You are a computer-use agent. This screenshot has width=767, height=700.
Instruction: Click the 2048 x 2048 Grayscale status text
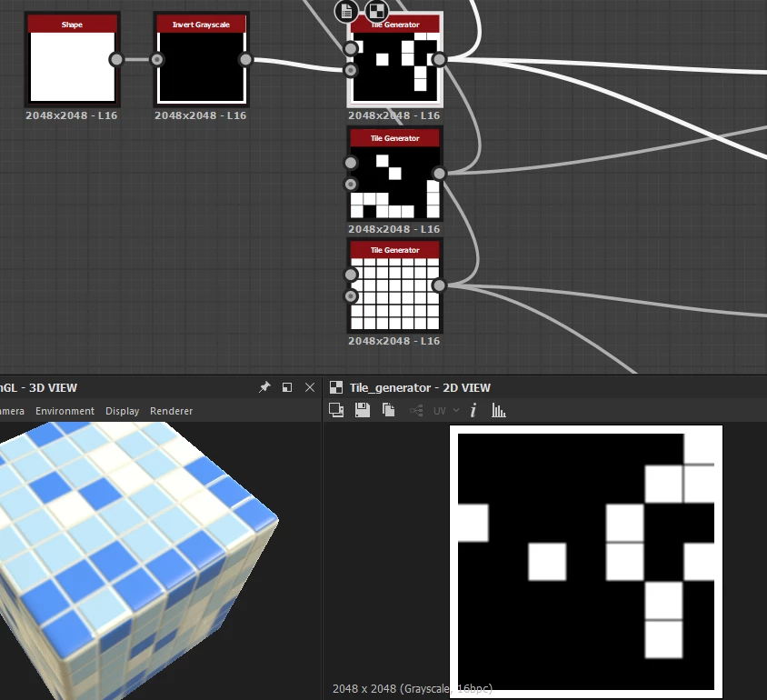[x=413, y=689]
